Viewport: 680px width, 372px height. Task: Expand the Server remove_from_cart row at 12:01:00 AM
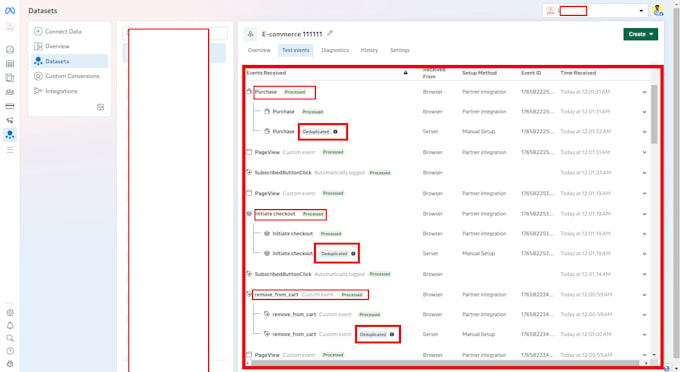(644, 335)
